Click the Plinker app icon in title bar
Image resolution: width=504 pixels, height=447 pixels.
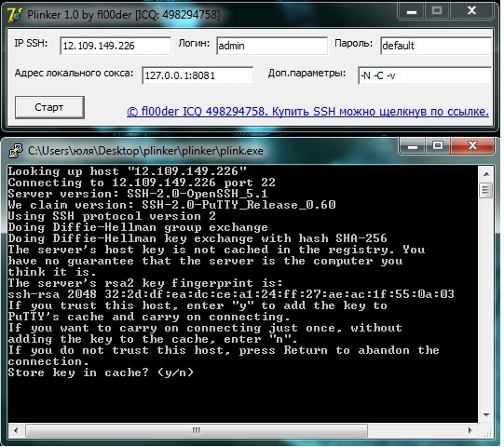(x=15, y=15)
